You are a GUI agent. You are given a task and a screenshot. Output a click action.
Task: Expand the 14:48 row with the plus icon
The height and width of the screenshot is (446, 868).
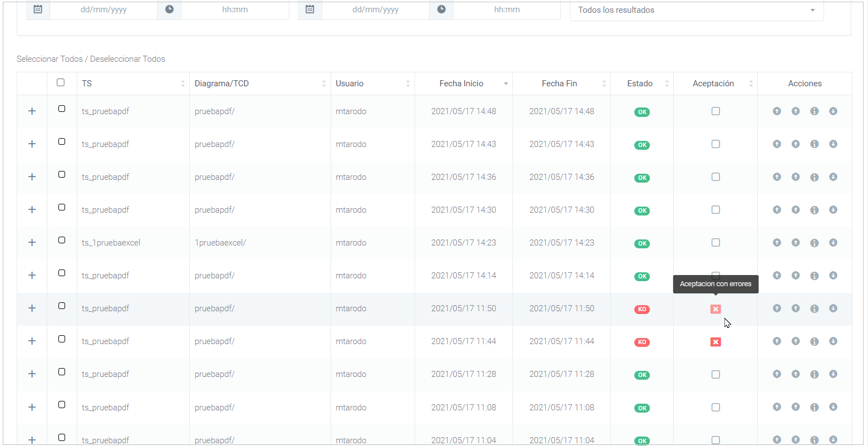click(32, 111)
